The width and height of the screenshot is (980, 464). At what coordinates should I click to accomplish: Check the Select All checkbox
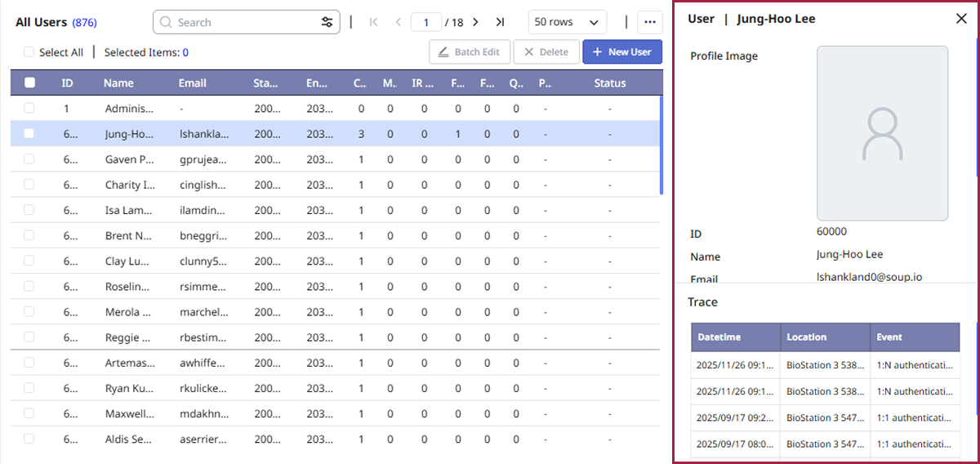[x=29, y=52]
